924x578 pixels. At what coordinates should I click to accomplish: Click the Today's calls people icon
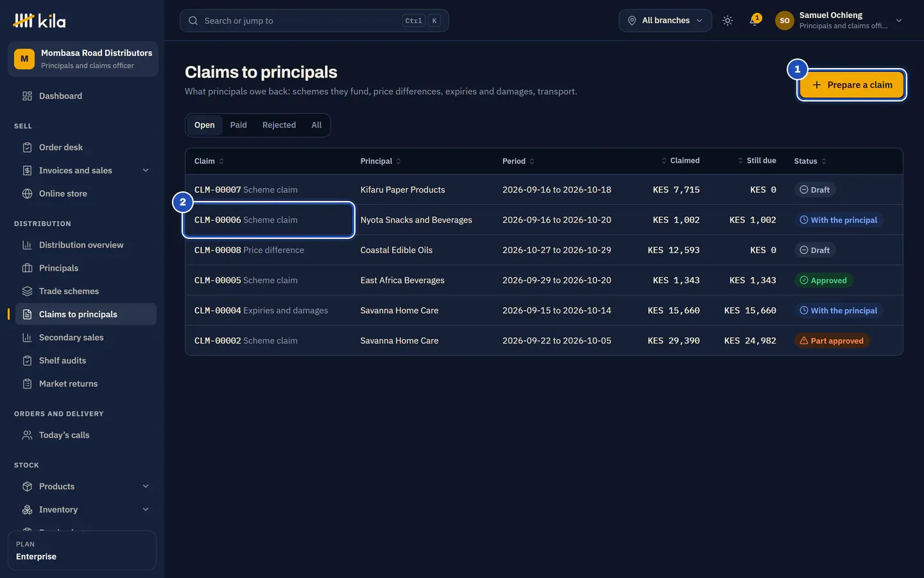coord(27,435)
